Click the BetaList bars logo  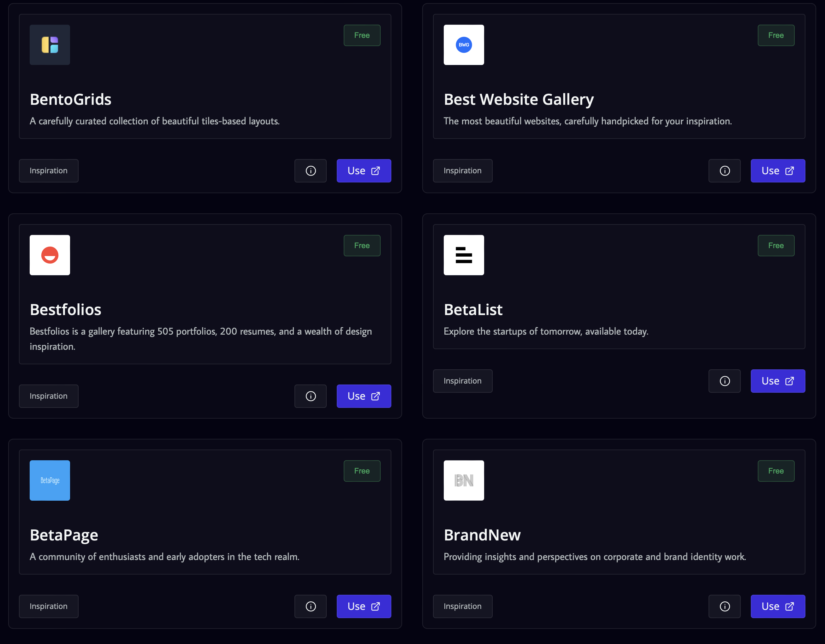pos(464,255)
